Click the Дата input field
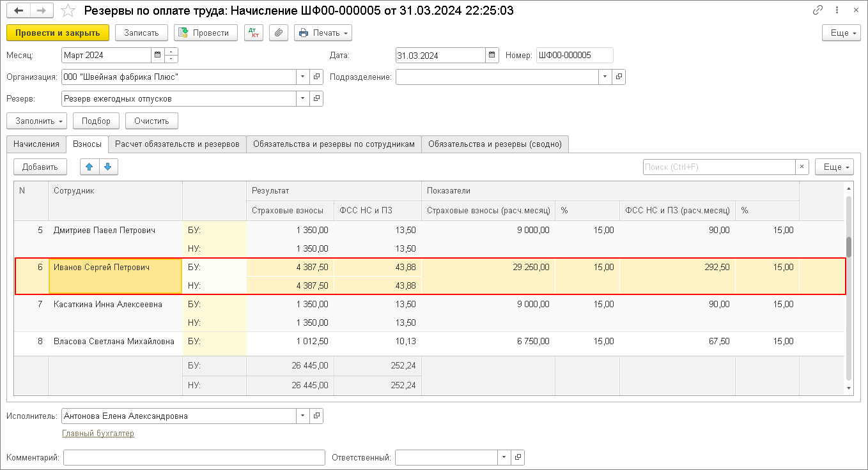Image resolution: width=868 pixels, height=470 pixels. [440, 56]
